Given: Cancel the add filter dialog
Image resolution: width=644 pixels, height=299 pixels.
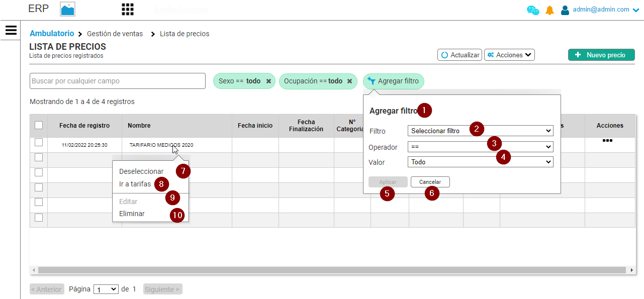Looking at the screenshot, I should pyautogui.click(x=430, y=182).
